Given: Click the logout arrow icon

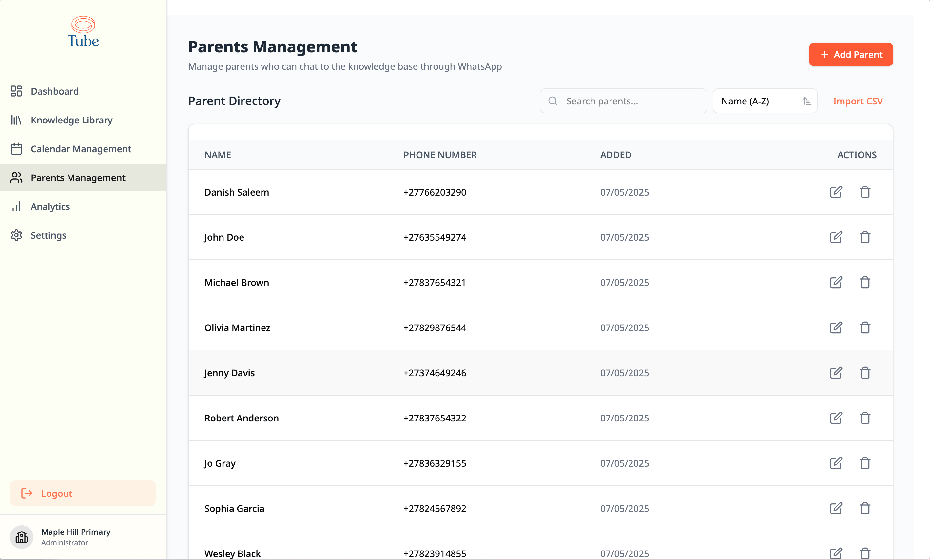Looking at the screenshot, I should [x=27, y=493].
